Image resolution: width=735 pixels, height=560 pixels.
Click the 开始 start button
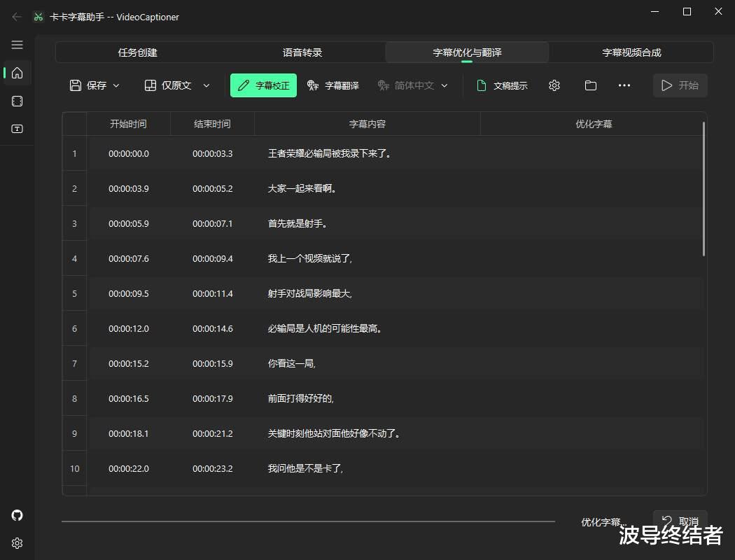(x=680, y=85)
